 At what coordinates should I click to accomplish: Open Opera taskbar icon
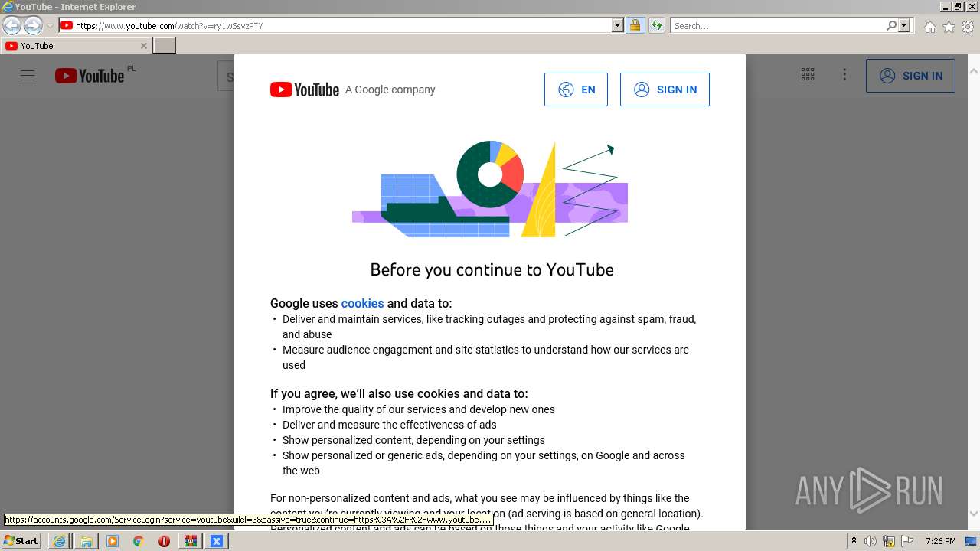click(165, 541)
